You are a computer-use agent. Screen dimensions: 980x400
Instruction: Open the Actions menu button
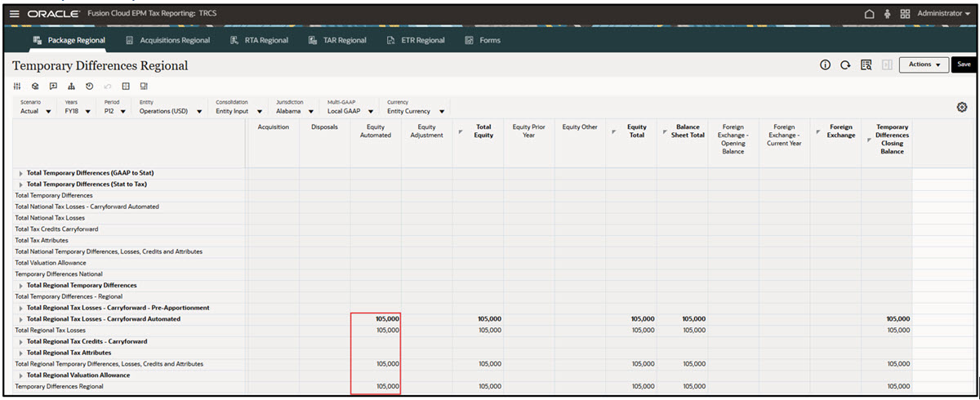(x=923, y=64)
